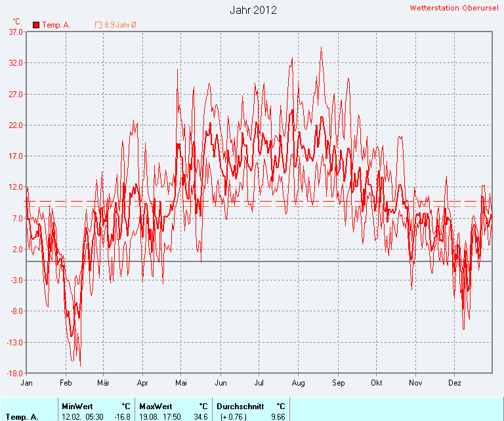Click the Sep month label
Screen dimensions: 504x421
pyautogui.click(x=338, y=383)
